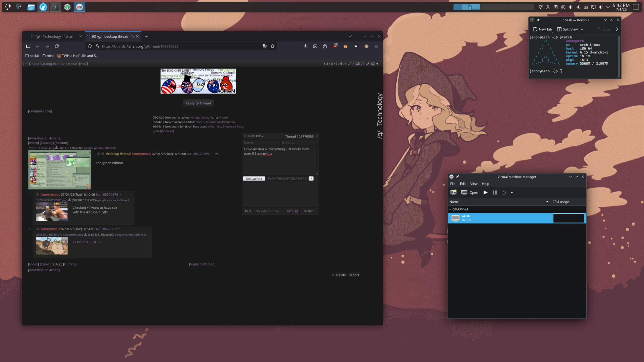Click New Tab in Konsole
This screenshot has height=362, width=644.
pyautogui.click(x=542, y=29)
